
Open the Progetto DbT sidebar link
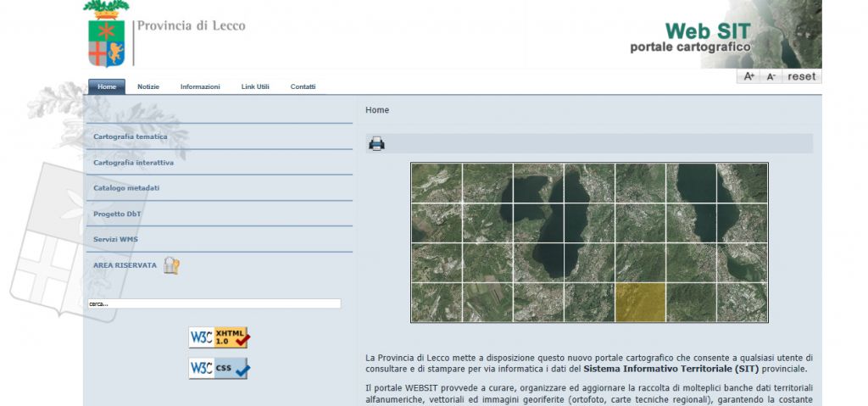pos(117,214)
